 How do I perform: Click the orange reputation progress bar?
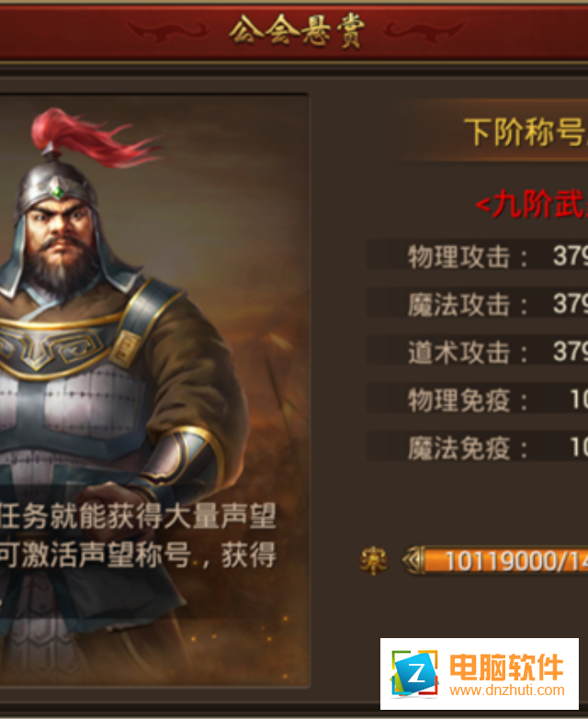tap(506, 560)
